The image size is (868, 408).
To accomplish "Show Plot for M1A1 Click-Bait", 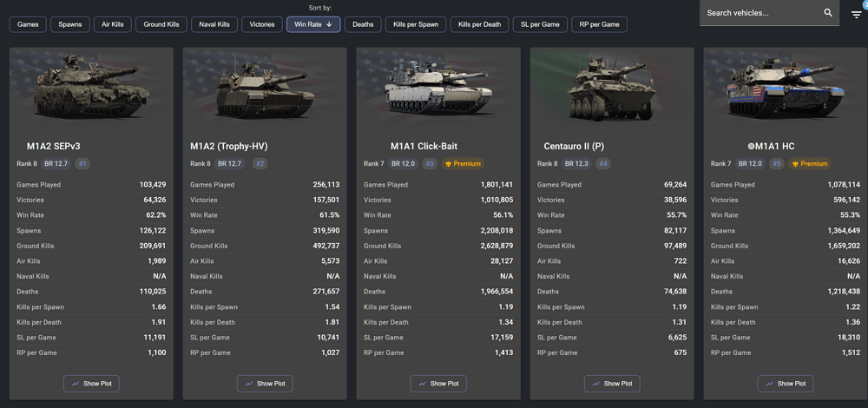I will [438, 384].
